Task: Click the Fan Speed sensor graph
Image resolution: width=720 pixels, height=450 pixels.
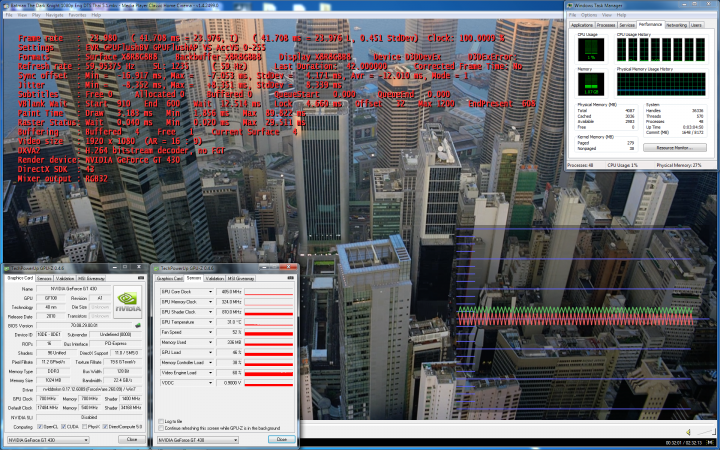Action: click(x=269, y=332)
